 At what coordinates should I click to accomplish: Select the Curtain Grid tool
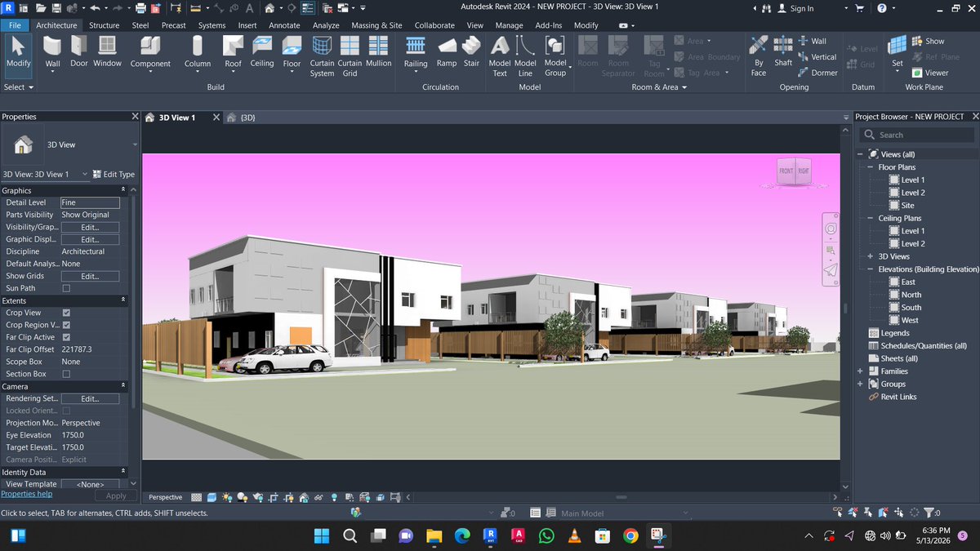pyautogui.click(x=350, y=56)
